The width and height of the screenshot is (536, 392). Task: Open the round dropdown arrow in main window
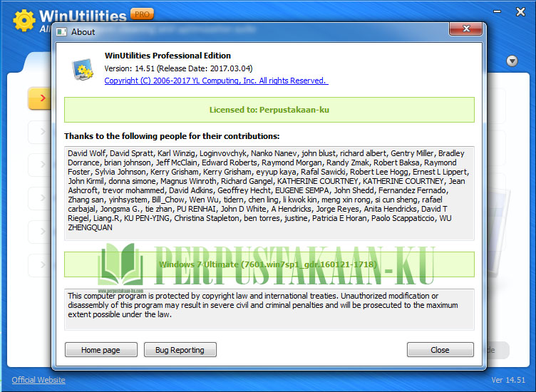(512, 61)
